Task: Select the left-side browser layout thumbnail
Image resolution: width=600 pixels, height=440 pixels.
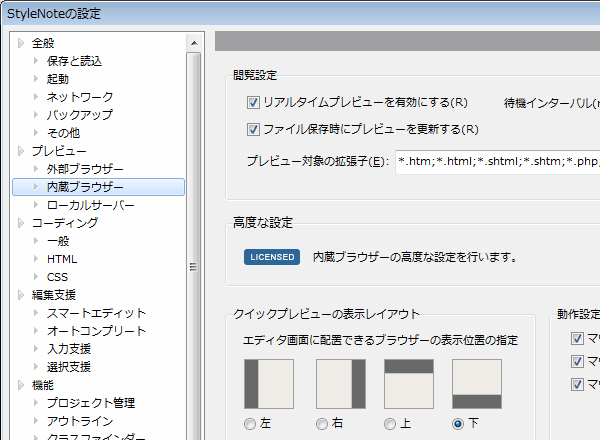Action: (269, 384)
